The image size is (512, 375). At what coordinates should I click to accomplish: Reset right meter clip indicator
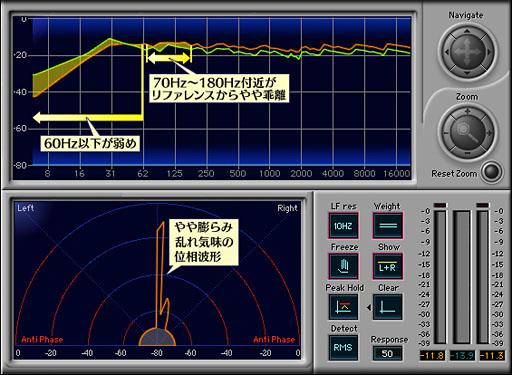(483, 205)
